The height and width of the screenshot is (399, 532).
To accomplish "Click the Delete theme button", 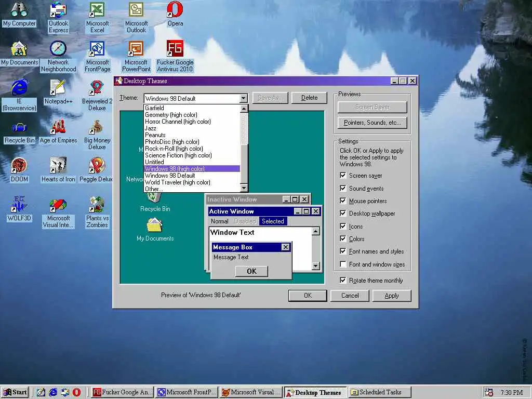I will pos(309,98).
